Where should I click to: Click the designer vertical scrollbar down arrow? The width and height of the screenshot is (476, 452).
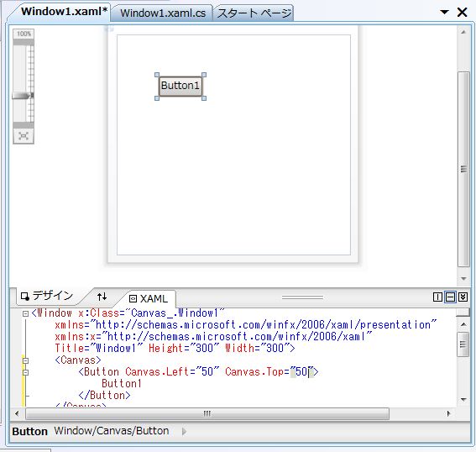[463, 279]
